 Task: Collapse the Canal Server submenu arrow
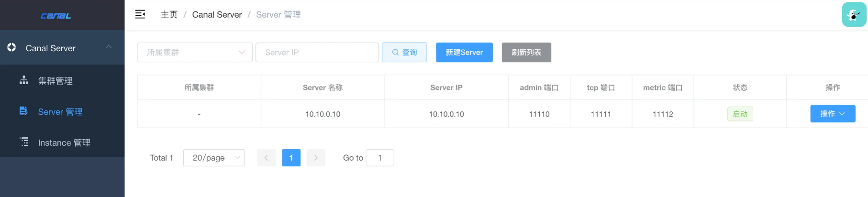pyautogui.click(x=109, y=47)
